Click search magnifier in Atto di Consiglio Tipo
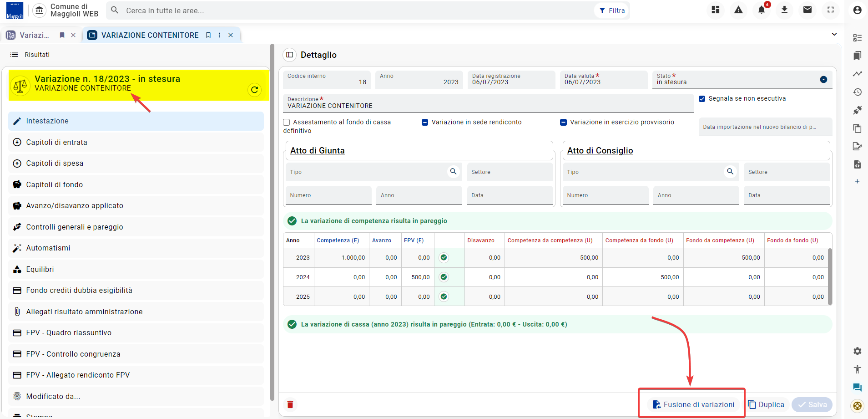Screen dimensions: 868x419 tap(730, 171)
